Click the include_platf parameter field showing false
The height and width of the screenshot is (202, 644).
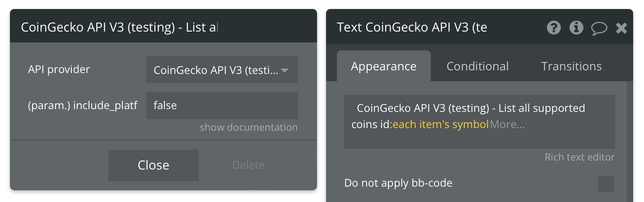[x=222, y=106]
